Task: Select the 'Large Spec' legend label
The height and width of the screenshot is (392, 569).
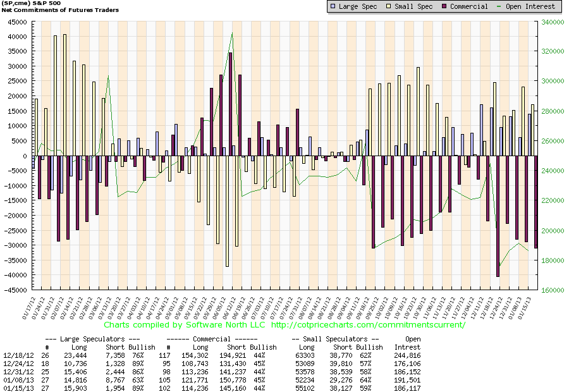Action: tap(358, 6)
